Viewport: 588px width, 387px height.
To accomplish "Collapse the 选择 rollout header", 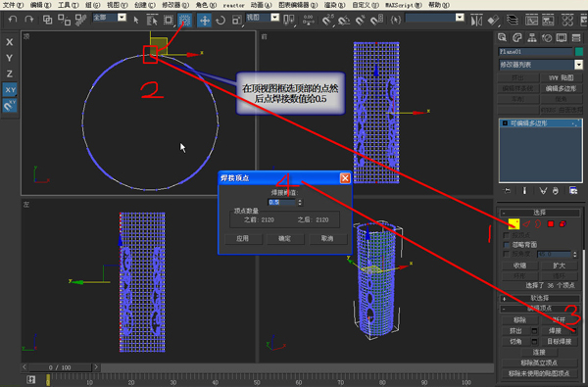I will coord(540,213).
